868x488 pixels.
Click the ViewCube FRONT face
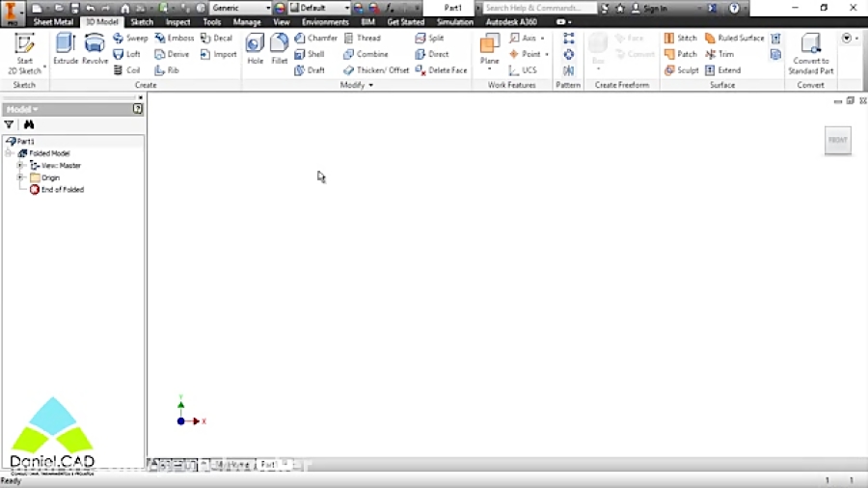point(837,140)
